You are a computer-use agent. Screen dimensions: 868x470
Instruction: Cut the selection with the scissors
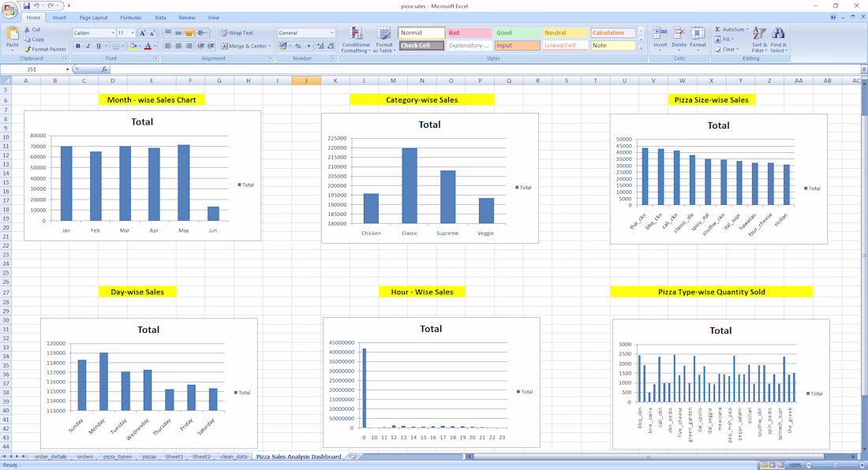point(32,29)
